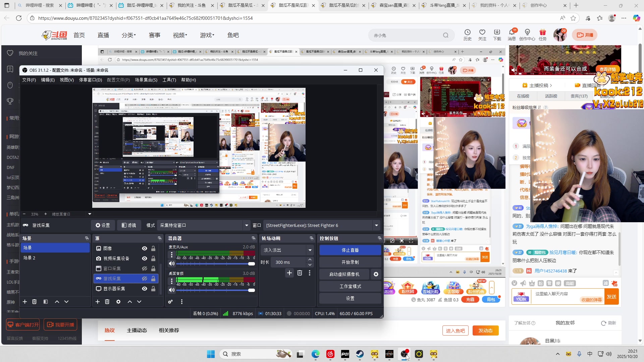This screenshot has height=362, width=644.
Task: Open source properties via gear in sources toolbar
Action: [x=118, y=302]
